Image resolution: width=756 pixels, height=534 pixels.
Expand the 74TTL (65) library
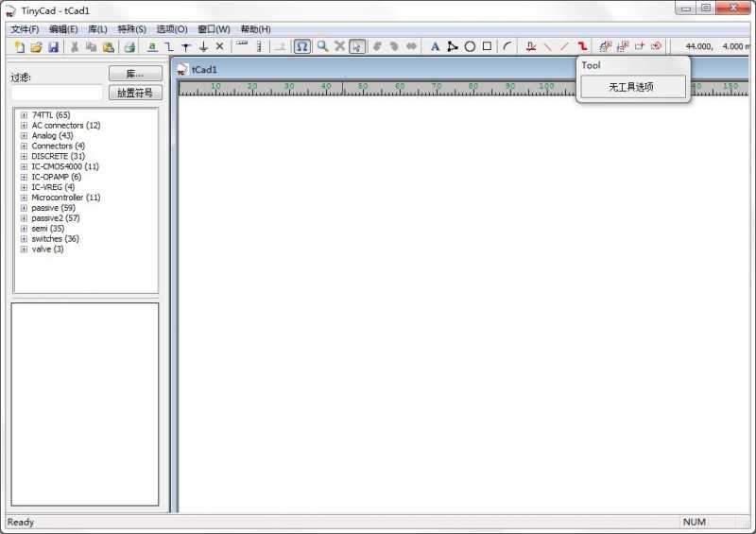(24, 115)
